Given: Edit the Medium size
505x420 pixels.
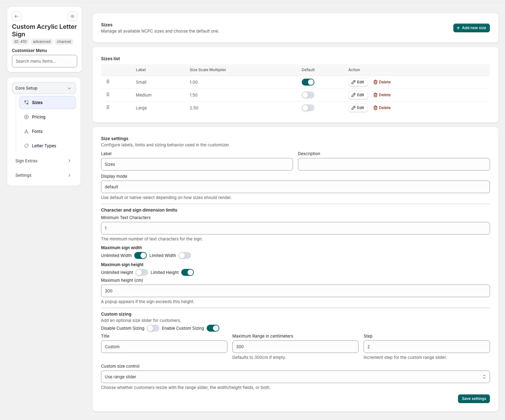Looking at the screenshot, I should pos(358,95).
